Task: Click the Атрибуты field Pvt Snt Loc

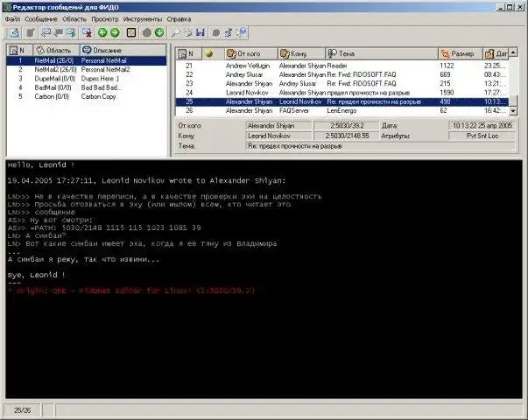Action: 482,136
